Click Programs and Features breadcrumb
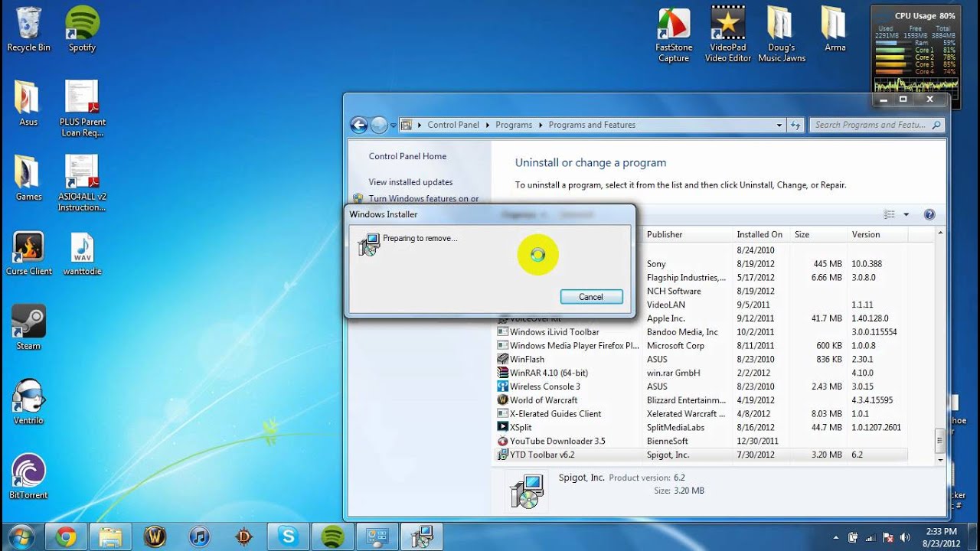 (x=592, y=125)
